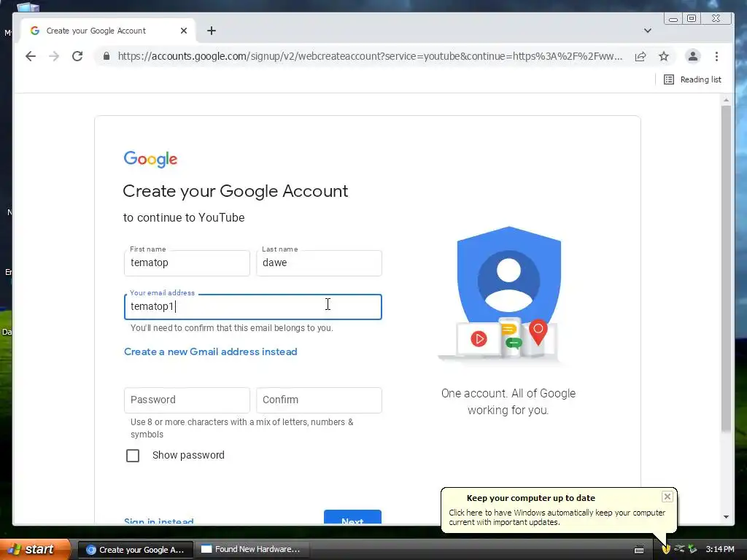Screen dimensions: 747x560
Task: Open the Windows start menu
Action: (x=35, y=549)
